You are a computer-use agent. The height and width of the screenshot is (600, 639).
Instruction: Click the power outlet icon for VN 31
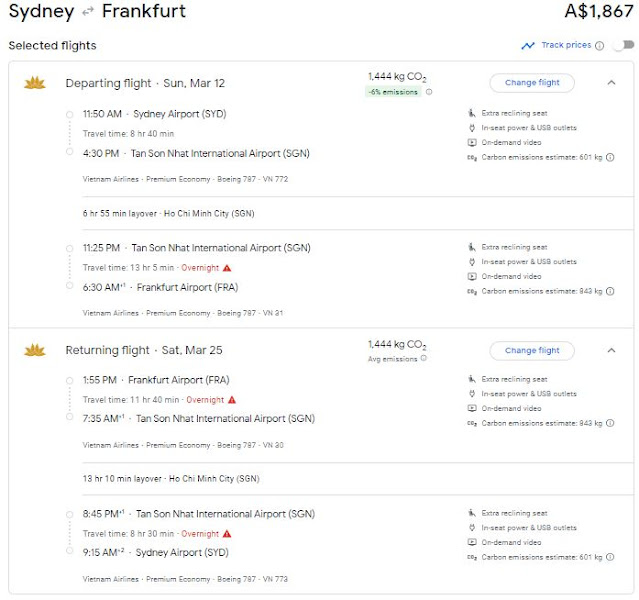tap(472, 262)
